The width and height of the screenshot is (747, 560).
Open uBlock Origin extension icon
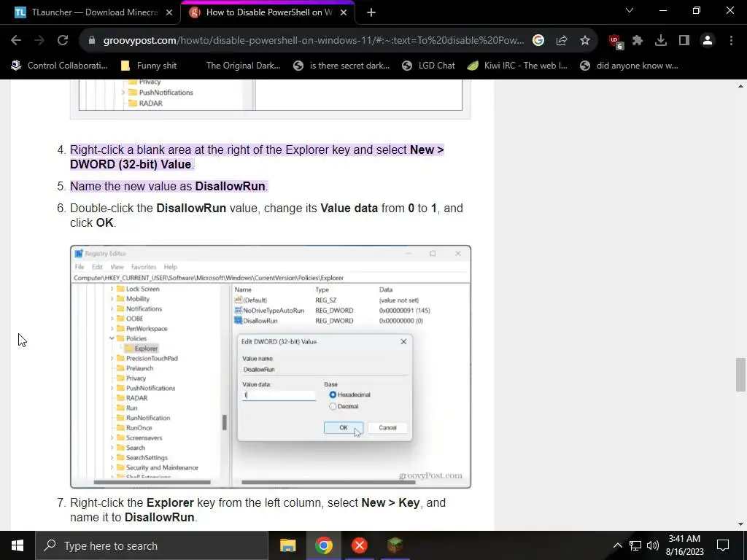[616, 42]
